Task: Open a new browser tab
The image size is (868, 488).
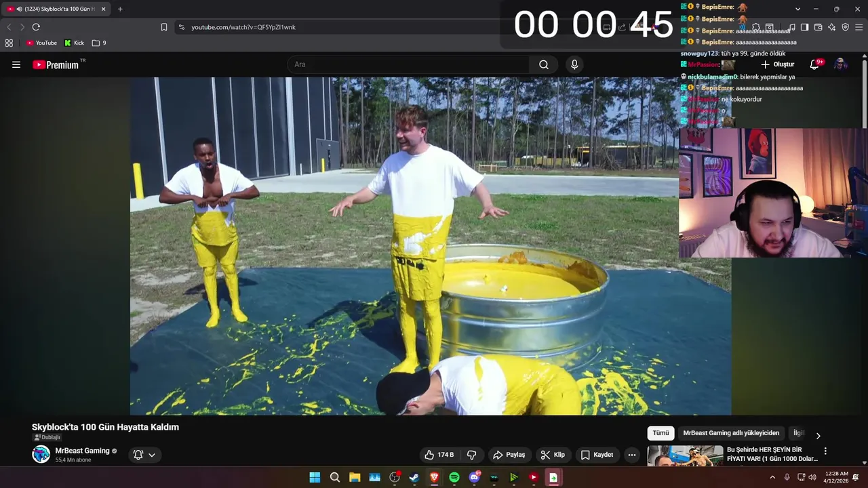Action: [x=120, y=9]
